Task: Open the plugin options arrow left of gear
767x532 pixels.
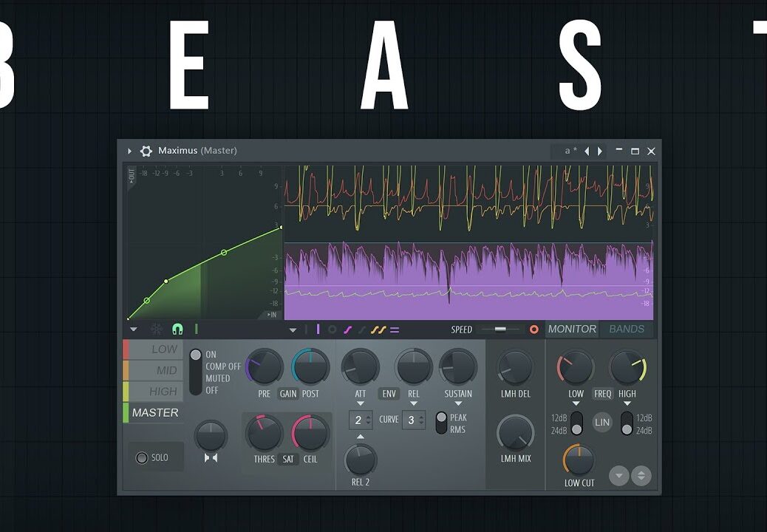Action: [129, 151]
